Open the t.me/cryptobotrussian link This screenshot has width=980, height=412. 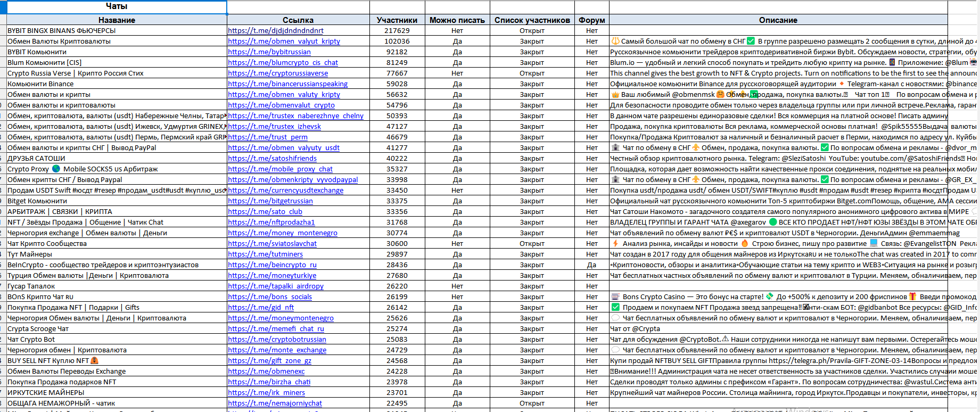point(277,340)
